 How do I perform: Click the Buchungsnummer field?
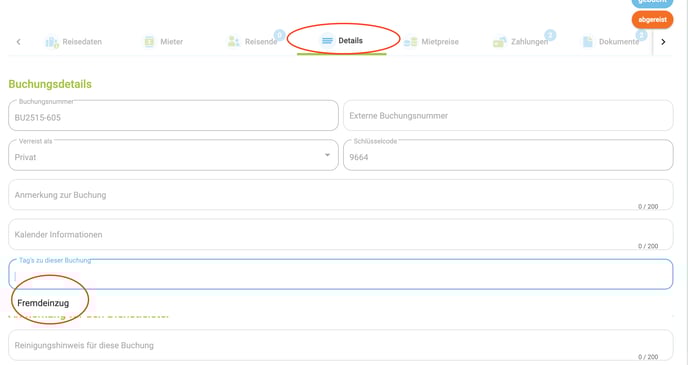[173, 115]
